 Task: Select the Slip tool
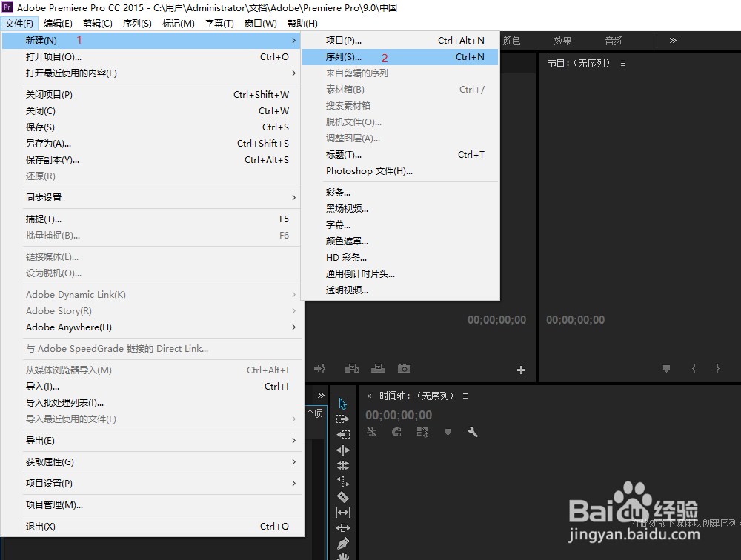point(342,513)
